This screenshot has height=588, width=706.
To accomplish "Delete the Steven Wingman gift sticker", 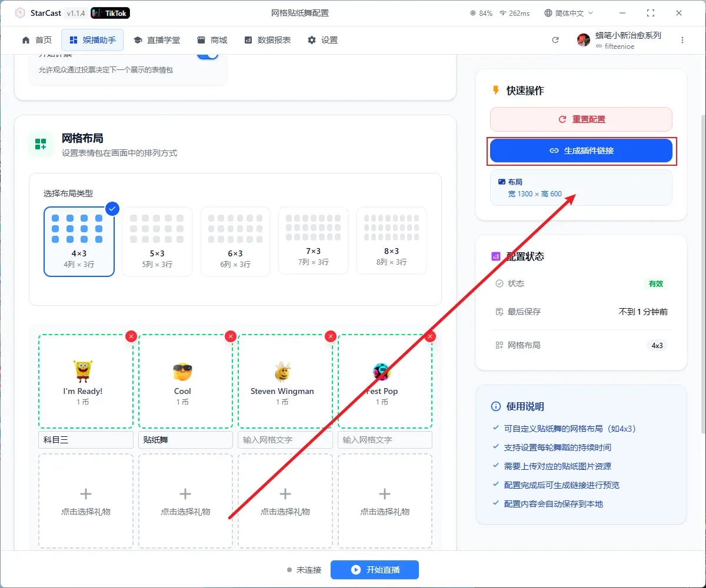I will [x=331, y=336].
